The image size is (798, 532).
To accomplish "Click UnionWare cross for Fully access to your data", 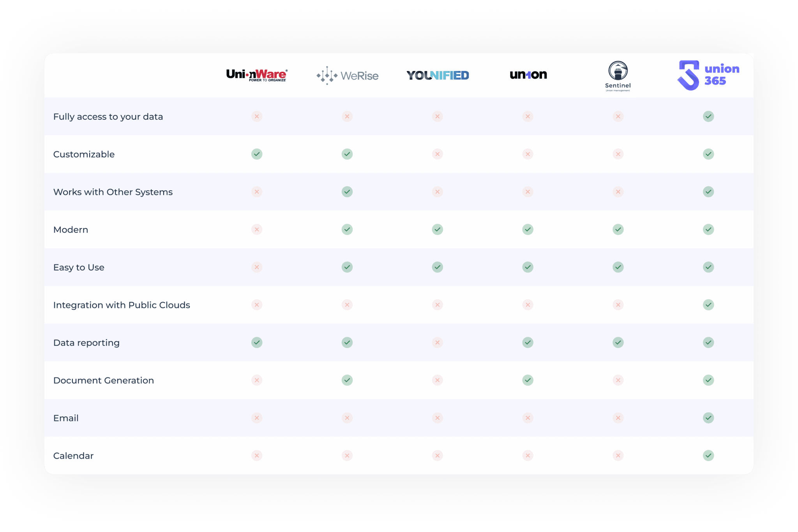I will coord(257,117).
